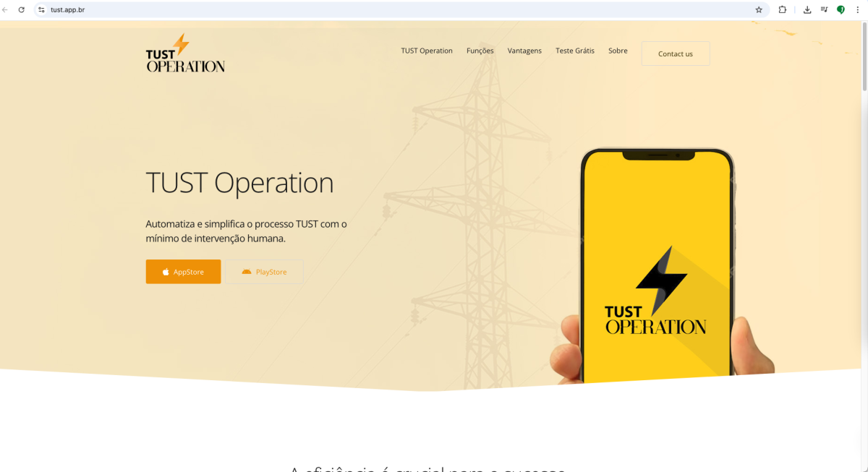Open the browser extensions puzzle icon
The height and width of the screenshot is (472, 868).
tap(783, 10)
